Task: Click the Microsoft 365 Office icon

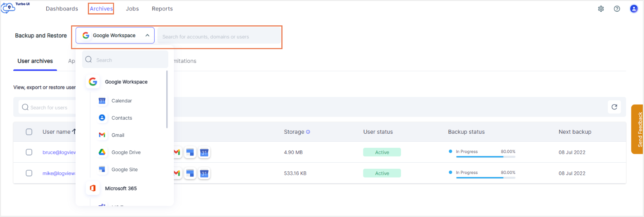Action: [93, 188]
